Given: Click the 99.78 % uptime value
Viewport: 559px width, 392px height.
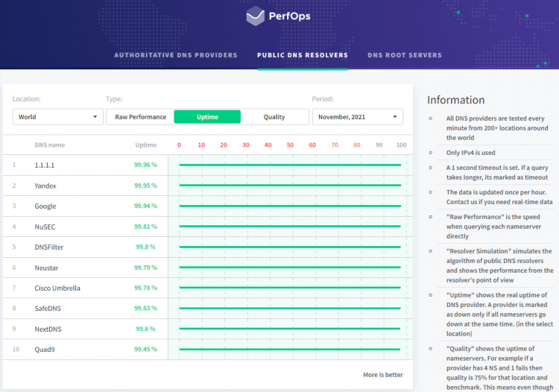Looking at the screenshot, I should pyautogui.click(x=145, y=288).
